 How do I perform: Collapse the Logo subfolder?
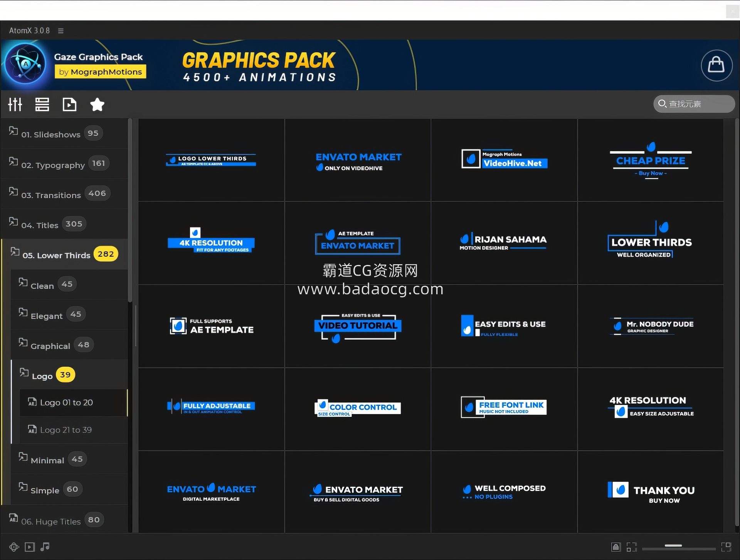(69, 375)
